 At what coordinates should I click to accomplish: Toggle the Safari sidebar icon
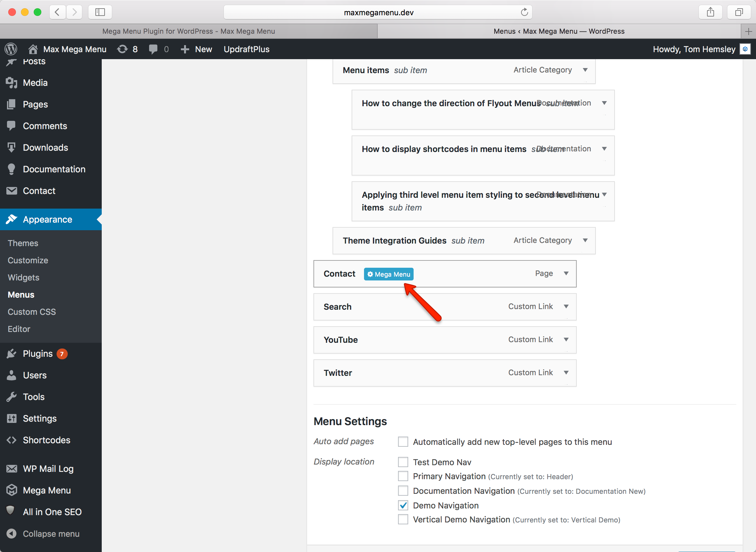pyautogui.click(x=100, y=12)
